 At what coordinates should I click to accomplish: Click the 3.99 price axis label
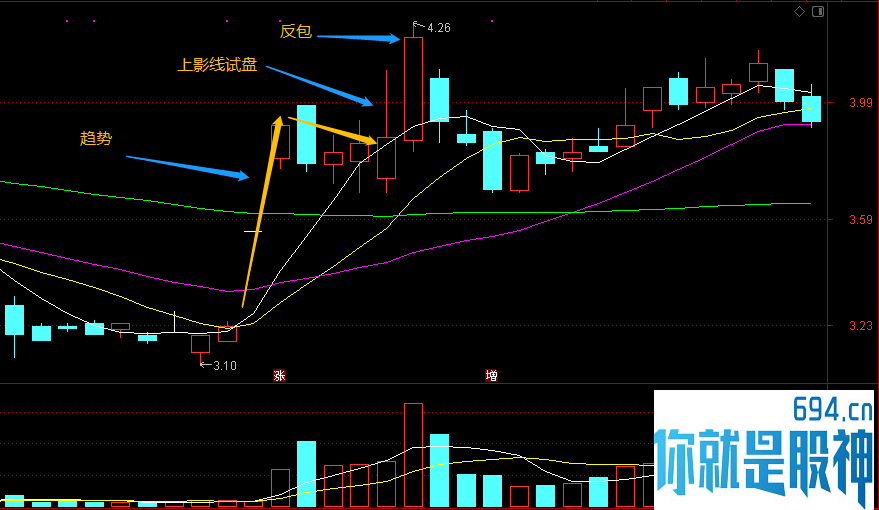(861, 103)
